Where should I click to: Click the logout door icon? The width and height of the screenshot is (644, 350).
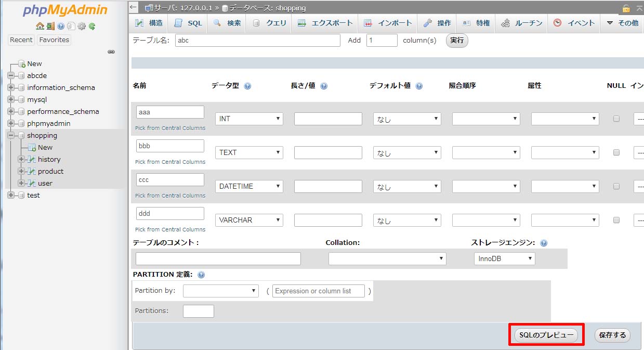point(50,26)
